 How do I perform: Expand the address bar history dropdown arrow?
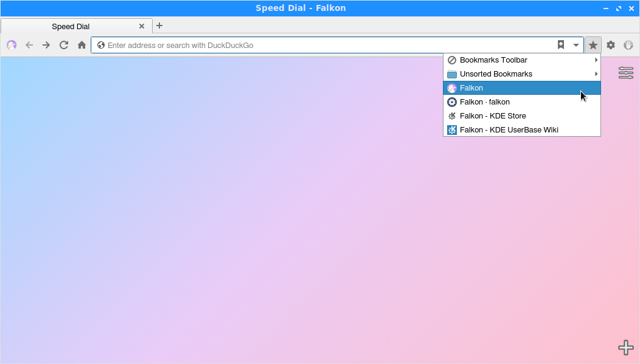(576, 45)
